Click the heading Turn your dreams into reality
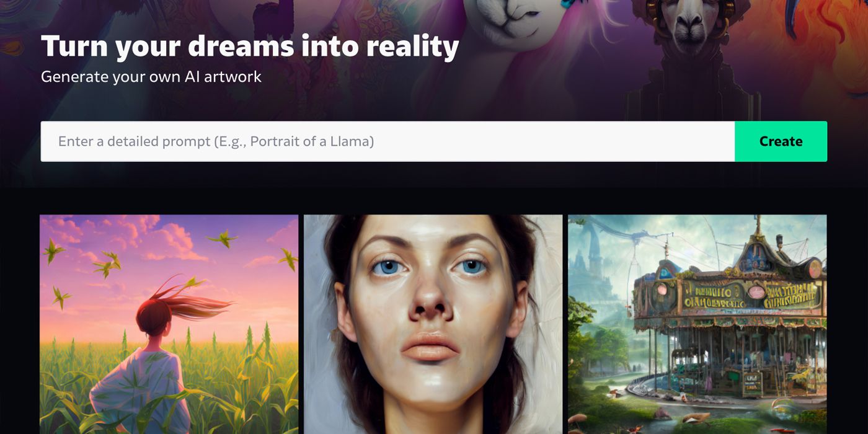Image resolution: width=868 pixels, height=434 pixels. [x=250, y=46]
